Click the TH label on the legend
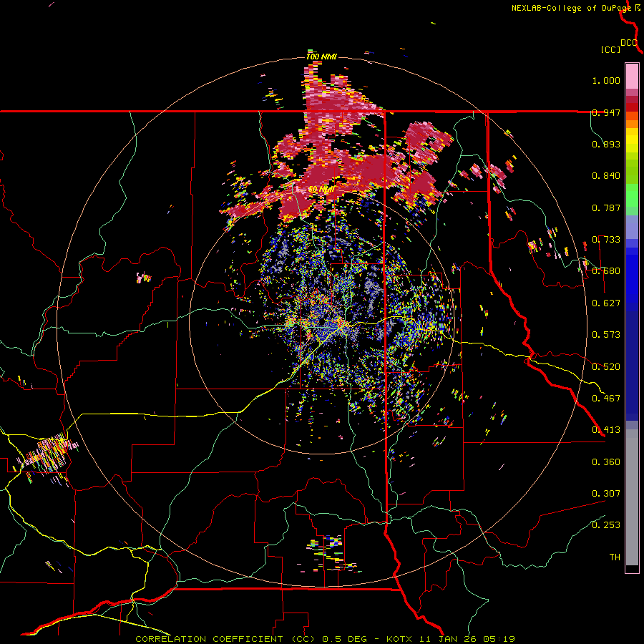This screenshot has height=644, width=644. point(615,557)
